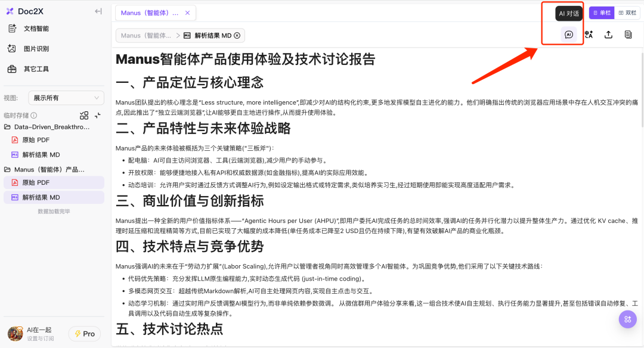Click the translate icon in the document toolbar

tap(589, 35)
